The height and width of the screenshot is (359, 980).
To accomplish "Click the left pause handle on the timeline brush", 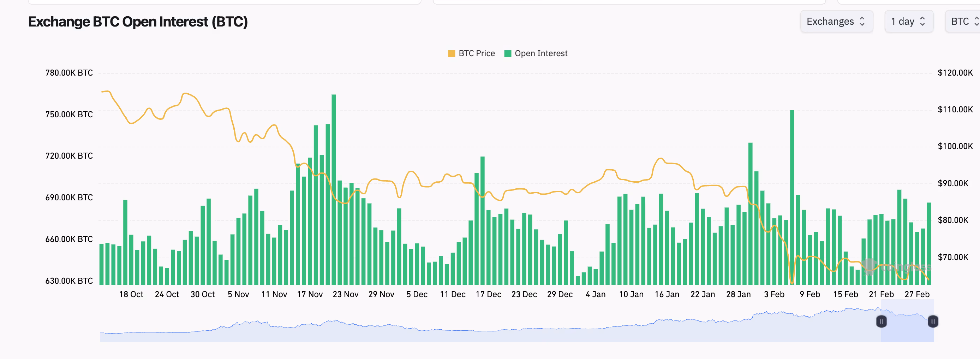I will click(x=882, y=321).
